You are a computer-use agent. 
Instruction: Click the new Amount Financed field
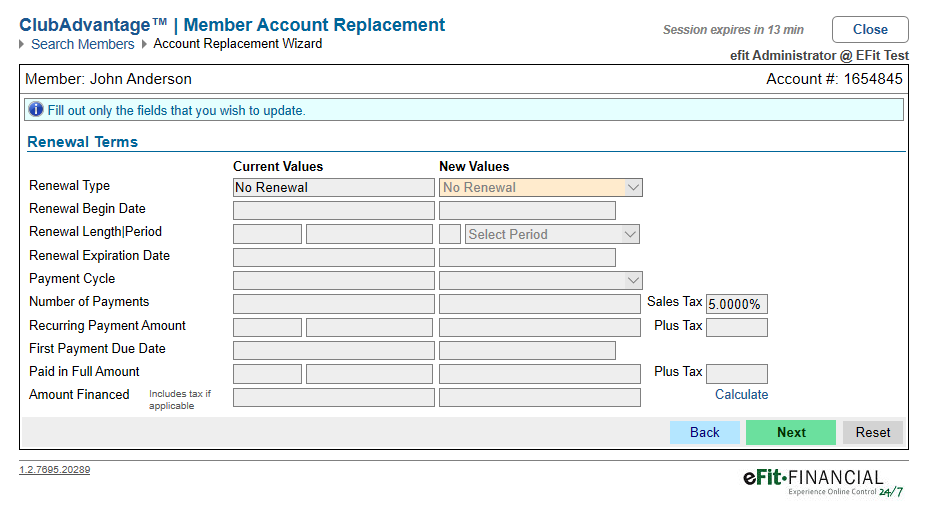(x=540, y=397)
